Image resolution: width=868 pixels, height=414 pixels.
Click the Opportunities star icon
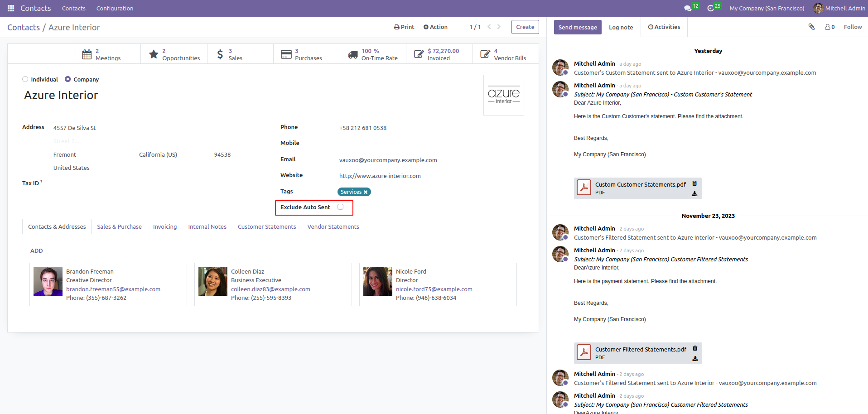[154, 54]
